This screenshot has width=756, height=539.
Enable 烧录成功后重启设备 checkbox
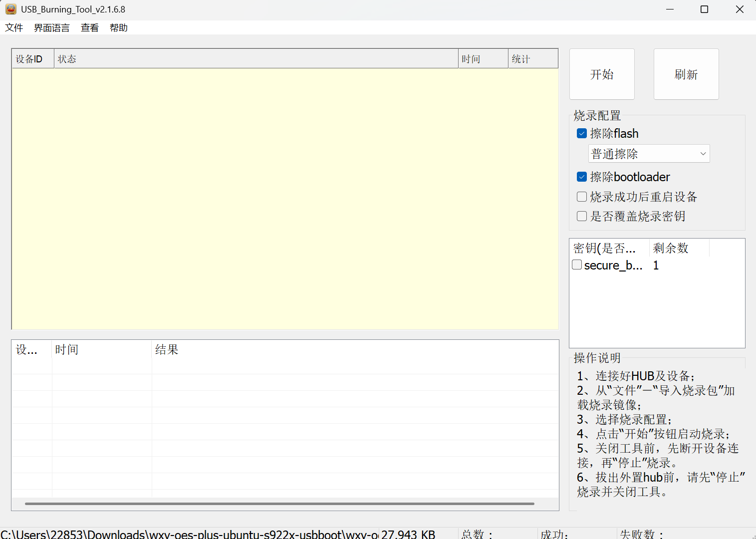click(x=582, y=197)
